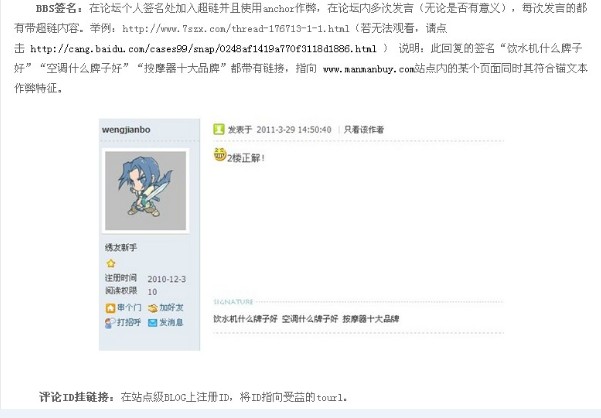Open the cang.baidu.com snapshot URL
This screenshot has height=418, width=601.
pos(203,49)
